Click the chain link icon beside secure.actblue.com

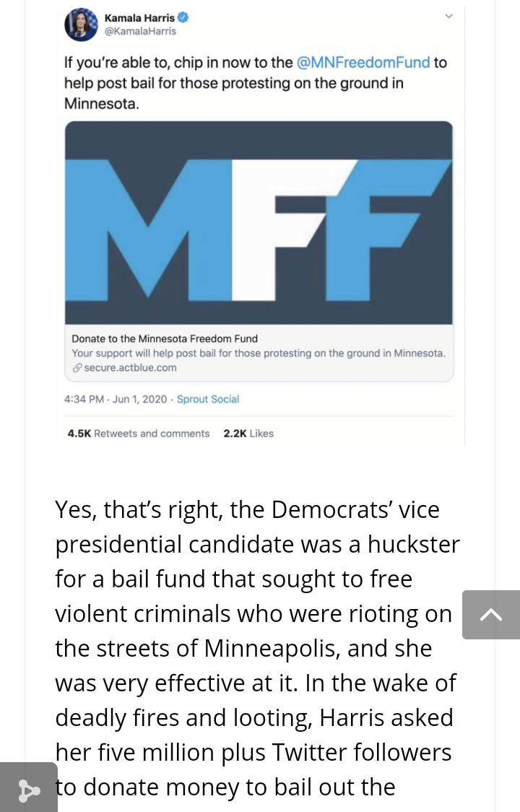coord(77,368)
